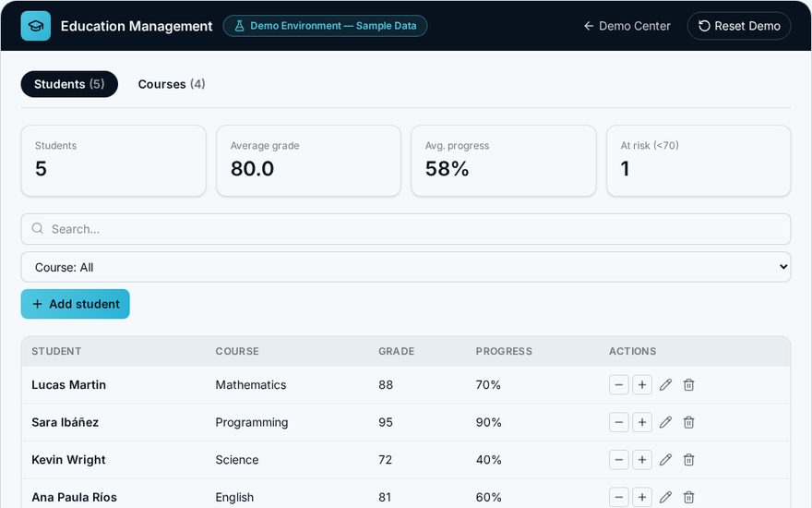Click the name Lucas Martin
The width and height of the screenshot is (812, 508).
tap(69, 385)
